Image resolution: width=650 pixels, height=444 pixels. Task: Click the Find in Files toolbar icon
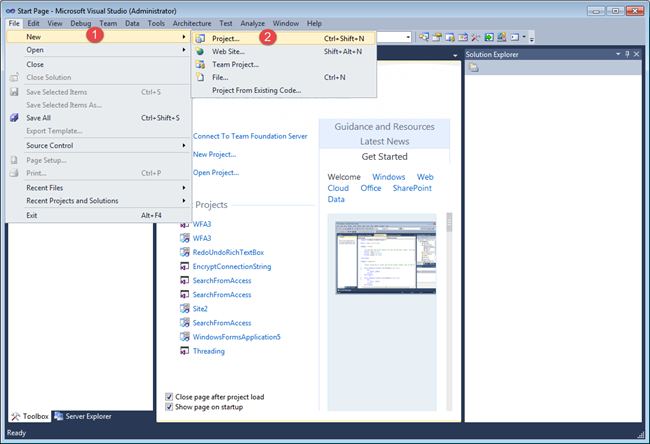(424, 37)
